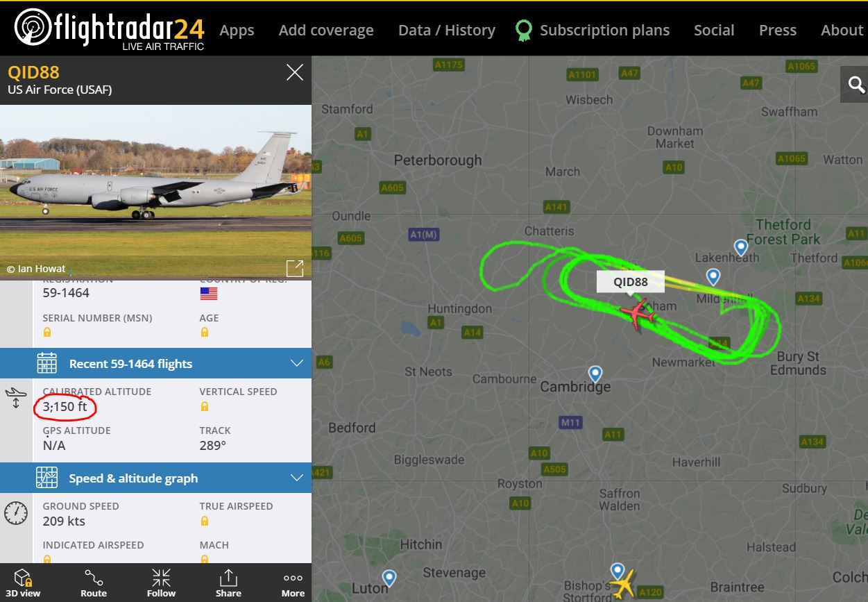Follow the QID88 aircraft
Screen dimensions: 868x602
tap(161, 583)
